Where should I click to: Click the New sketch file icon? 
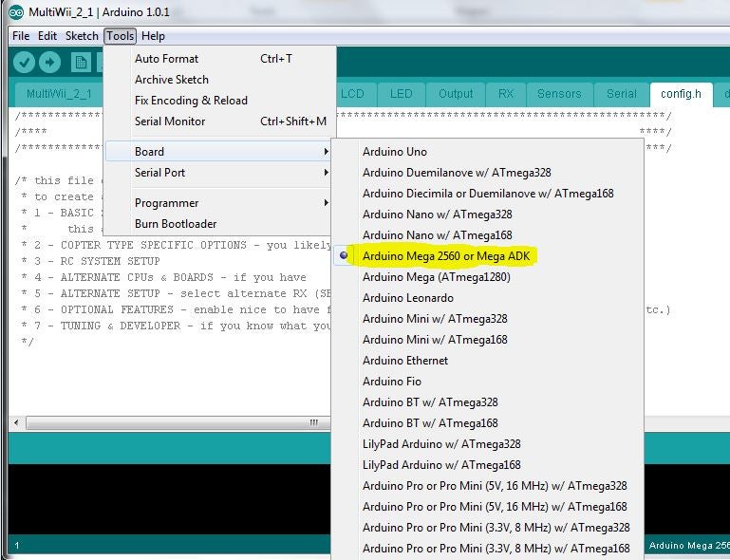point(81,62)
